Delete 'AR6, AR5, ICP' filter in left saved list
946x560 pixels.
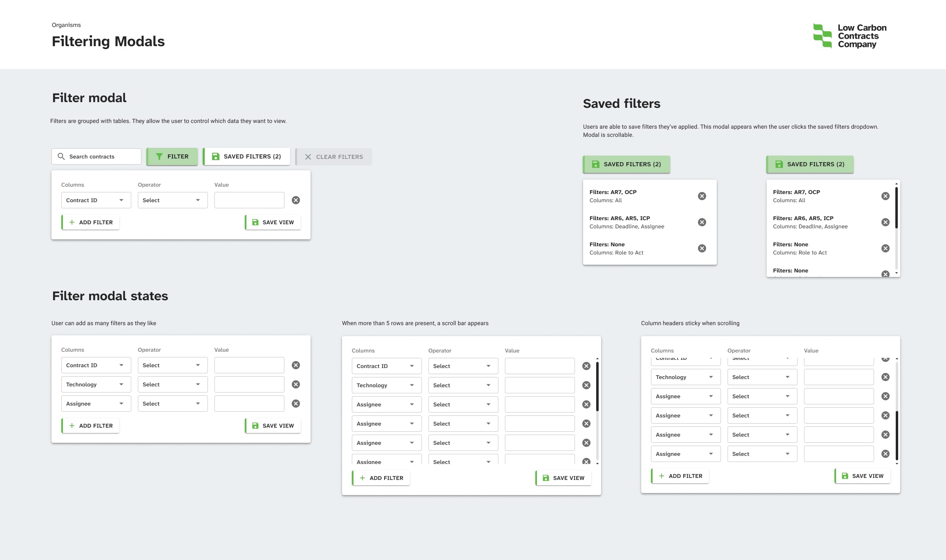click(702, 222)
